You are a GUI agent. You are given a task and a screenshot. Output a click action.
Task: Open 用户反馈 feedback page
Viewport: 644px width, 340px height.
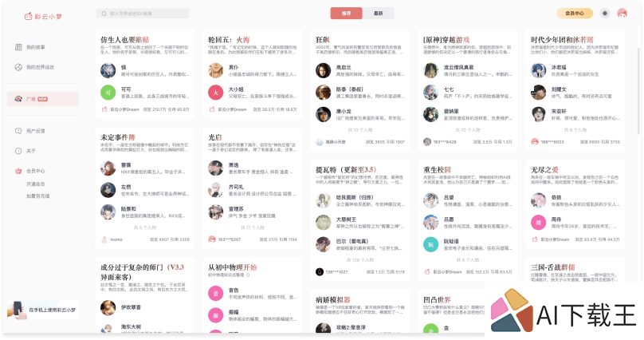[30, 131]
